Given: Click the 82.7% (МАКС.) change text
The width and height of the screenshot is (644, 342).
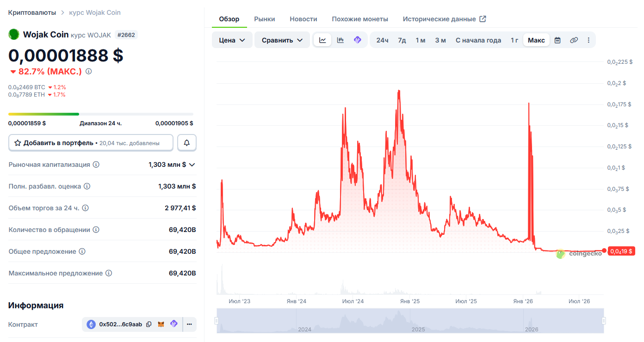Looking at the screenshot, I should (x=50, y=72).
